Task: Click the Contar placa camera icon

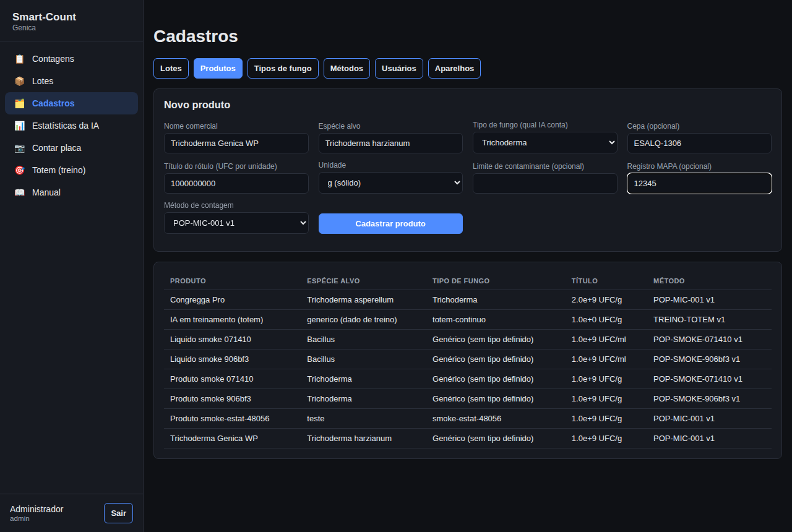Action: click(20, 148)
